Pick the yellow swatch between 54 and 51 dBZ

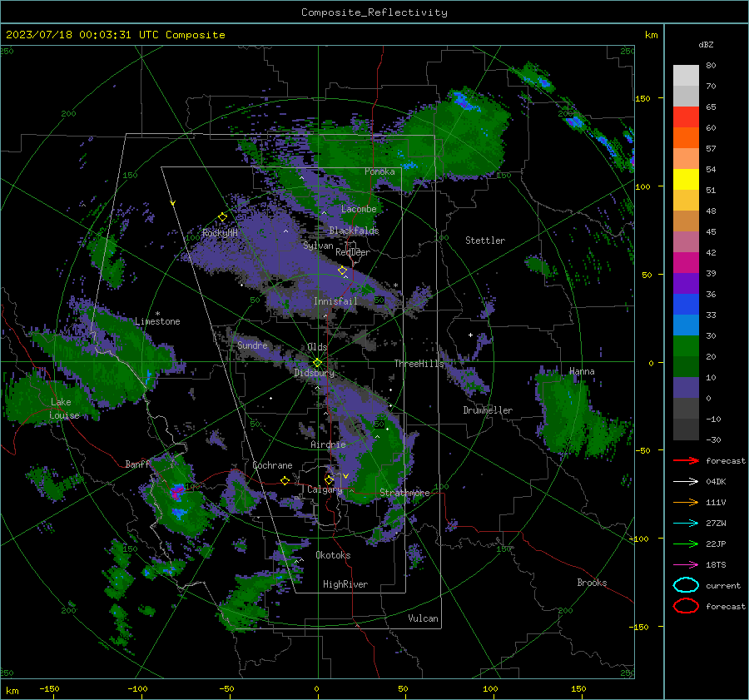click(x=686, y=180)
